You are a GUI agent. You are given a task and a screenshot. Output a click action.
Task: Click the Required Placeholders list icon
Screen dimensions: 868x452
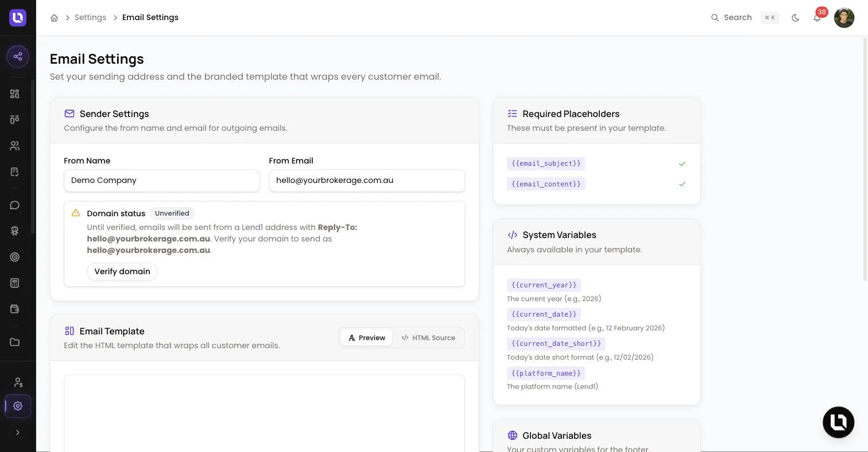[513, 114]
